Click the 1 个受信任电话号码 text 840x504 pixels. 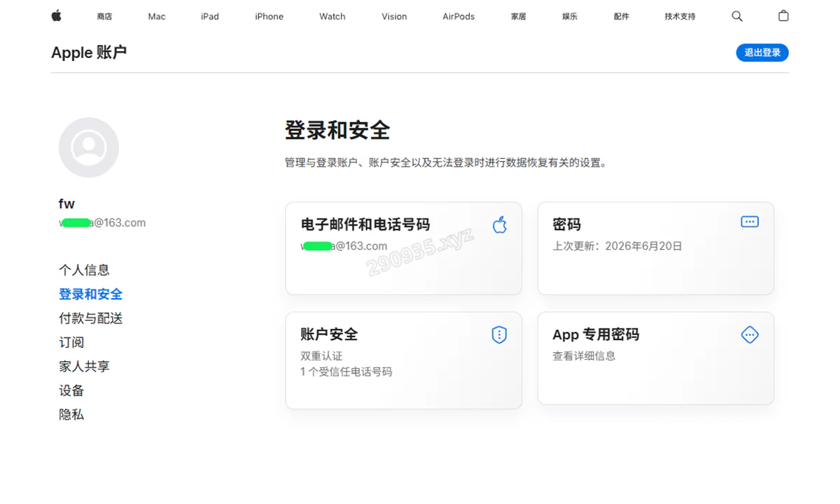346,372
